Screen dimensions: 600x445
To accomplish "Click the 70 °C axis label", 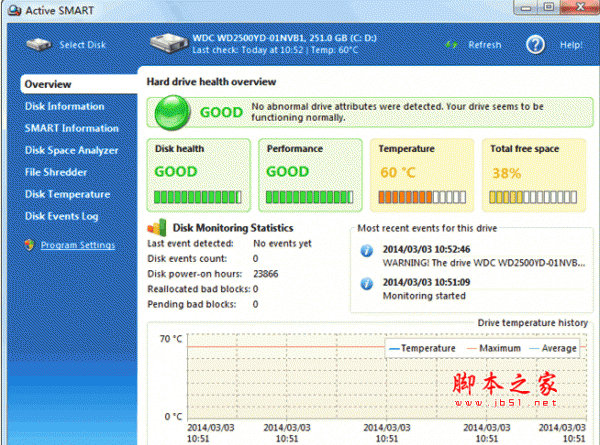I will click(171, 339).
